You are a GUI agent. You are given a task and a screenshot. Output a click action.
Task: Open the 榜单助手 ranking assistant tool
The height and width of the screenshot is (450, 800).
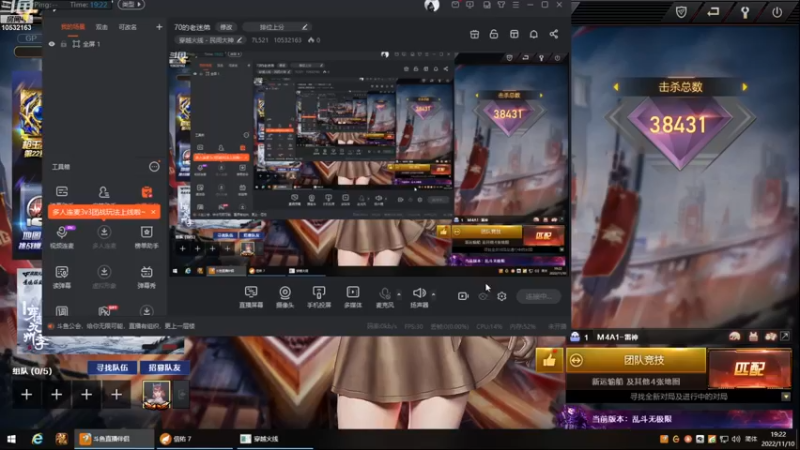coord(146,237)
